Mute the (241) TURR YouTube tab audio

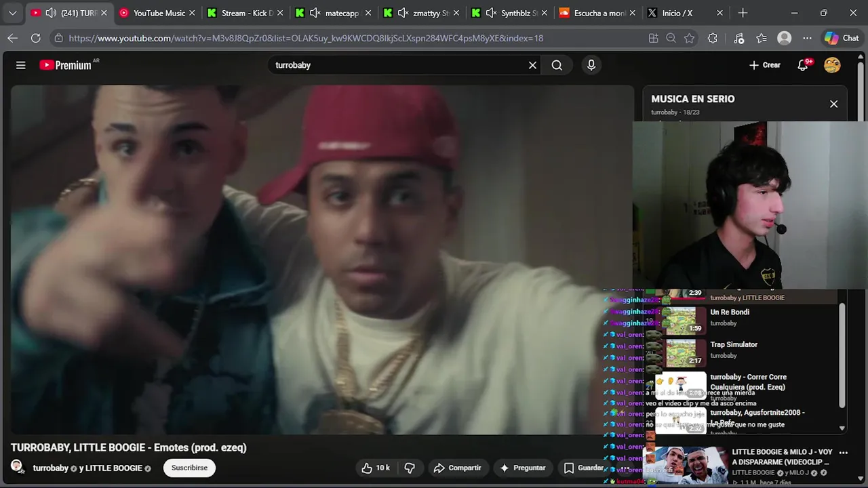click(x=51, y=13)
